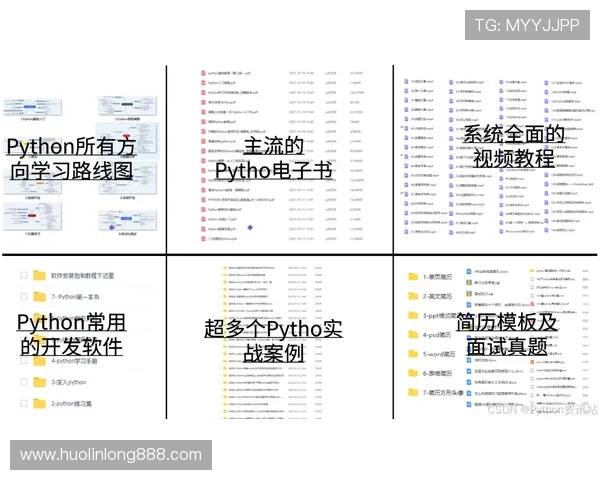Click the Python所有方向学习路线图 heading

(72, 158)
